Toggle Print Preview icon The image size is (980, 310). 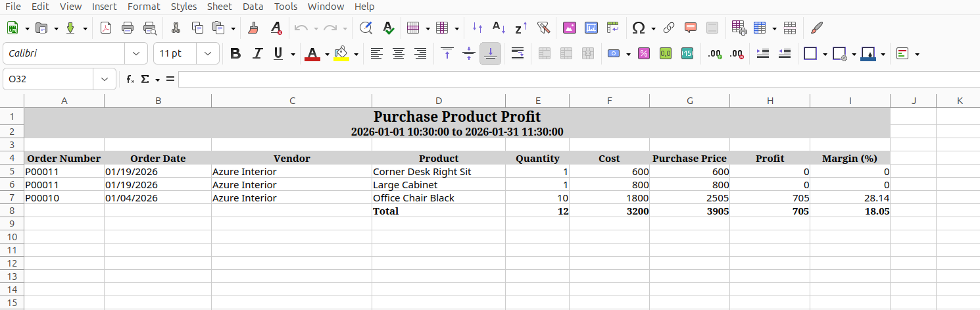click(150, 28)
